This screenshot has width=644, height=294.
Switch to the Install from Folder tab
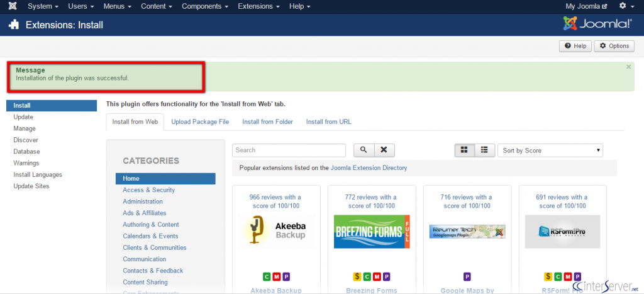tap(267, 122)
